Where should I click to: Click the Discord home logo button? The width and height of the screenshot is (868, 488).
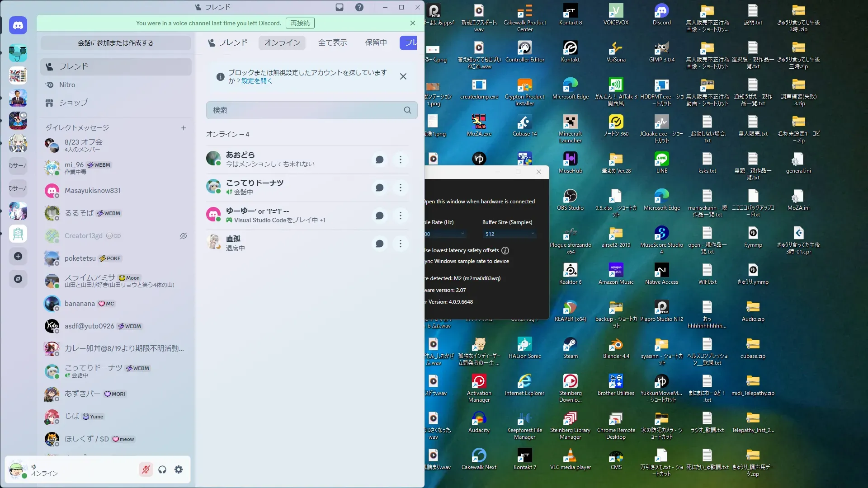click(18, 26)
